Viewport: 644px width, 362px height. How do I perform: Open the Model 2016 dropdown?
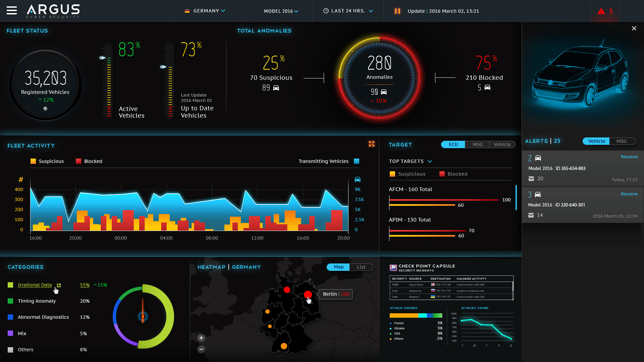[x=281, y=11]
